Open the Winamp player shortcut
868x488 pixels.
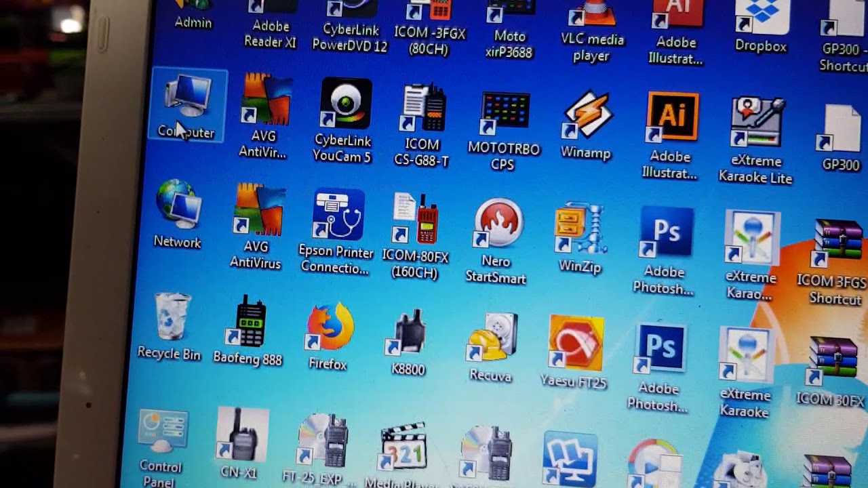click(x=587, y=125)
